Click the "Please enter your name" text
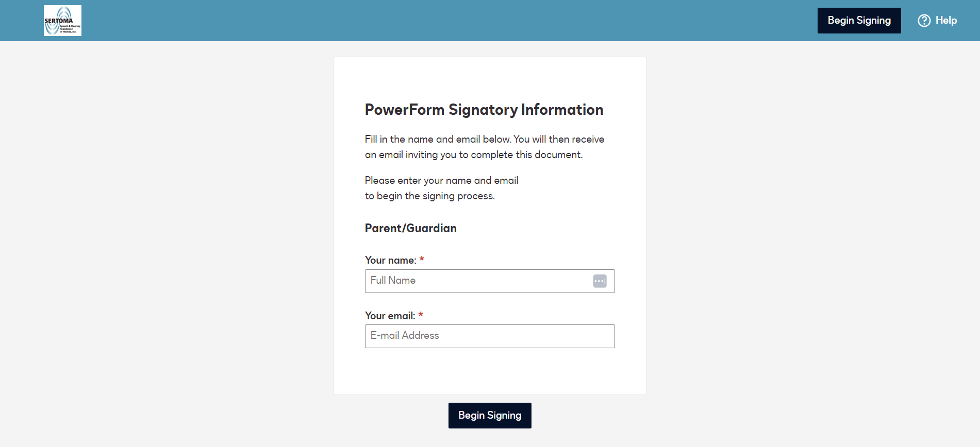The image size is (980, 447). click(x=441, y=181)
